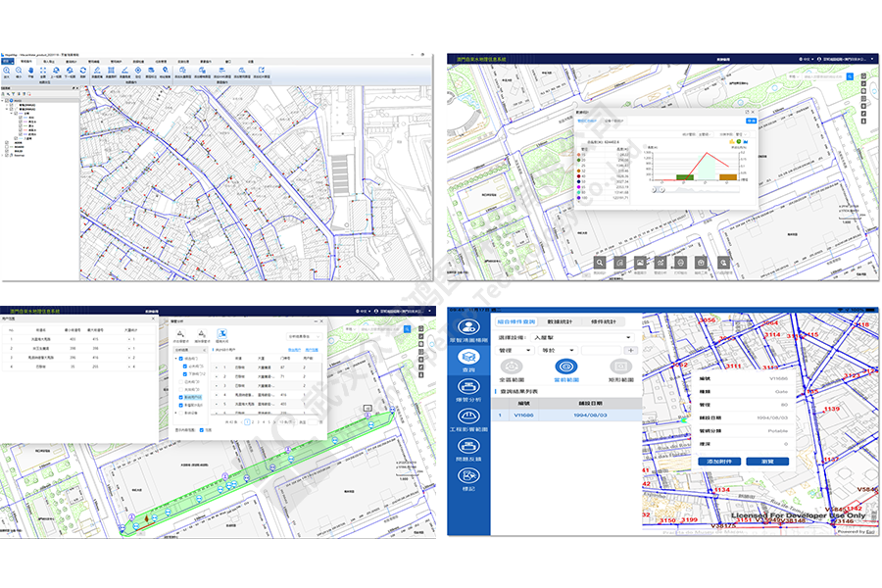882x588 pixels.
Task: Click the 添加附件 button in the valve popup
Action: pos(719,462)
